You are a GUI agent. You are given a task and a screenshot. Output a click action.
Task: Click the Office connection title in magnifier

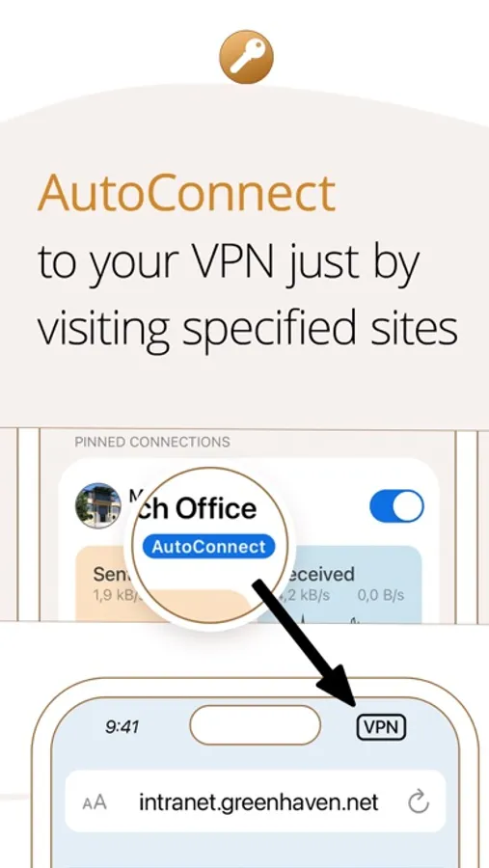click(x=197, y=508)
